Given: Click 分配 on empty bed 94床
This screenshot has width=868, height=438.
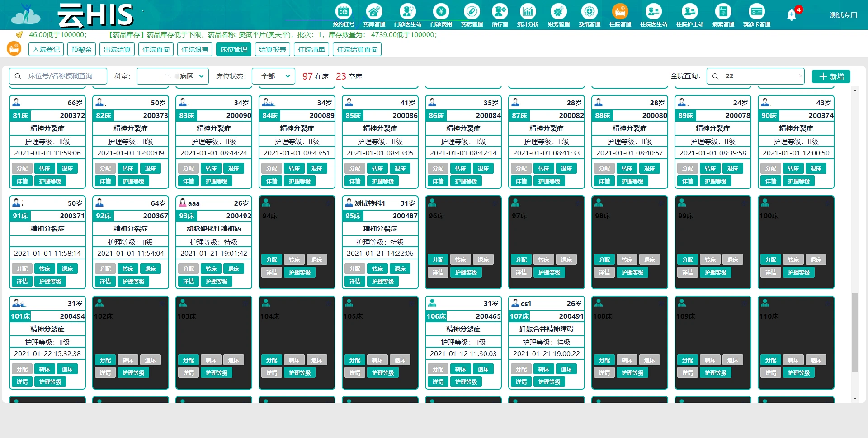Looking at the screenshot, I should (x=272, y=260).
